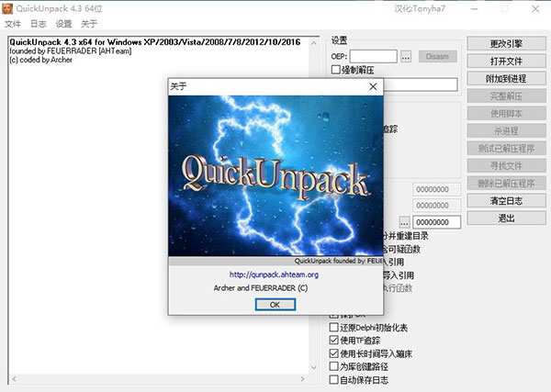Click OK in the About dialog

275,305
